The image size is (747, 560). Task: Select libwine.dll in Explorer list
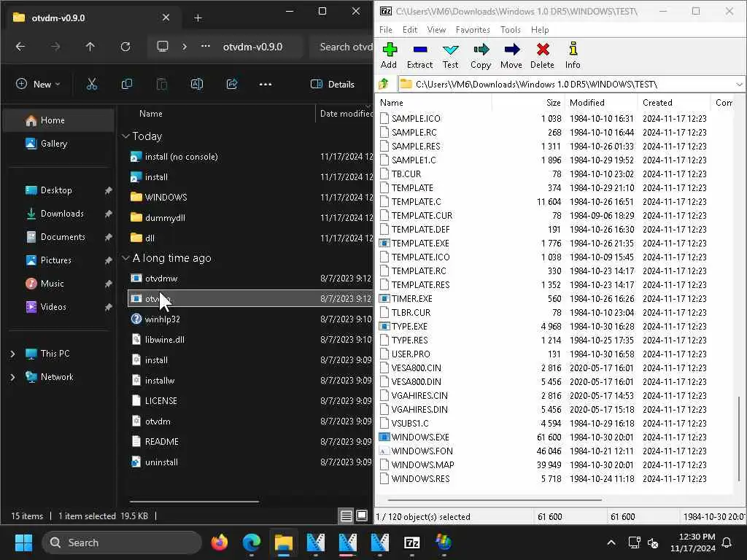tap(251, 340)
